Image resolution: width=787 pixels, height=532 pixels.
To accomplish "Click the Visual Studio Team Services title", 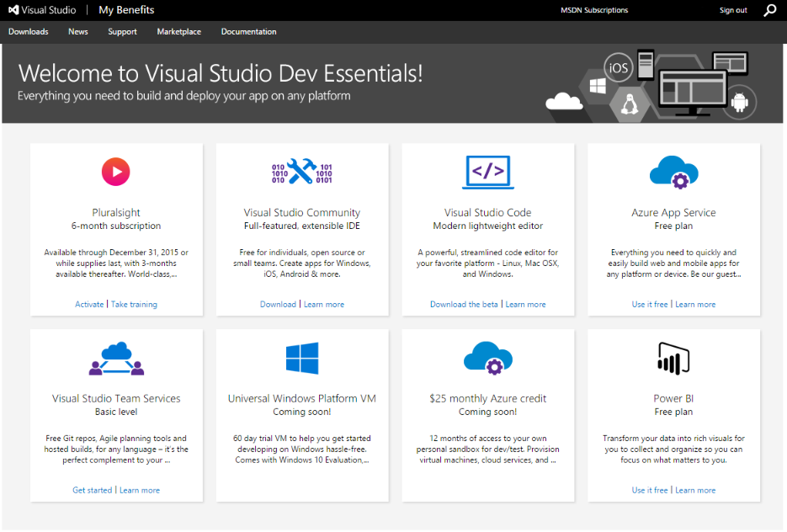I will tap(116, 398).
